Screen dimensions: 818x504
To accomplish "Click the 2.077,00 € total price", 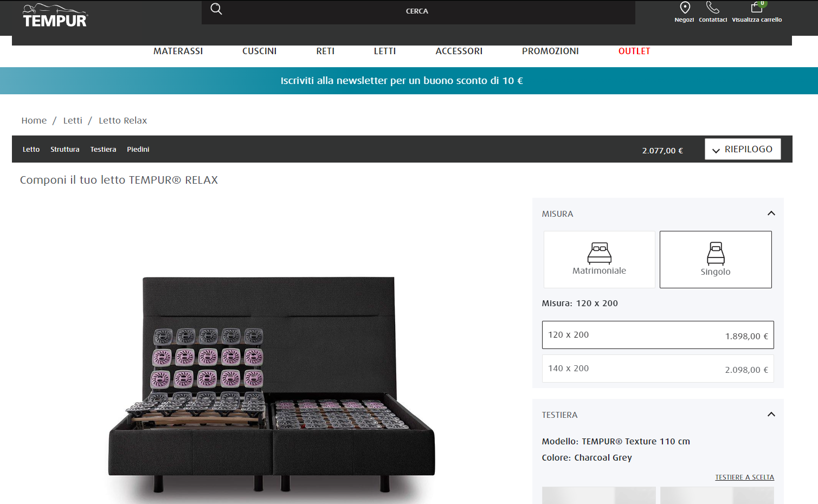I will click(662, 151).
